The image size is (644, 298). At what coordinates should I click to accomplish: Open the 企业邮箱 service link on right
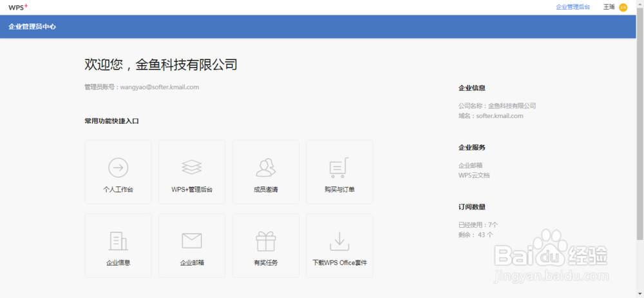(x=471, y=166)
